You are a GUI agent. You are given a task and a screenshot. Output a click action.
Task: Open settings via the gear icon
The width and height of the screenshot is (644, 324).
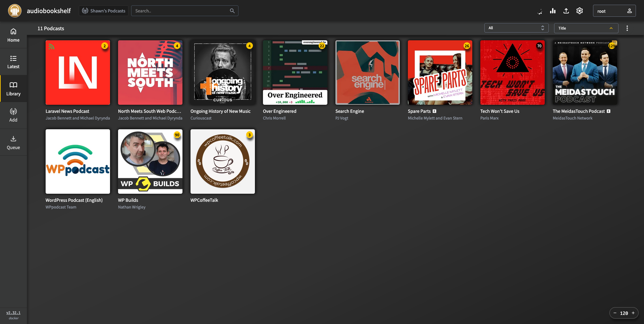pos(580,11)
